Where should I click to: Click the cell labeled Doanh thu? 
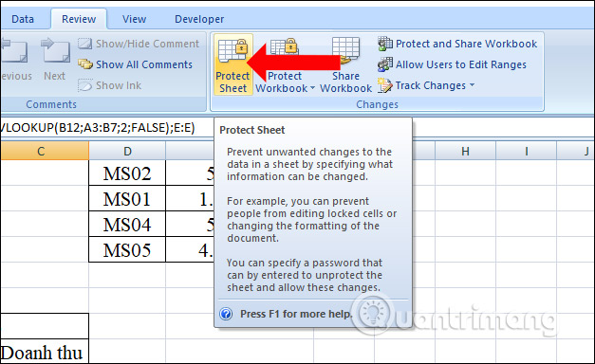pyautogui.click(x=45, y=352)
